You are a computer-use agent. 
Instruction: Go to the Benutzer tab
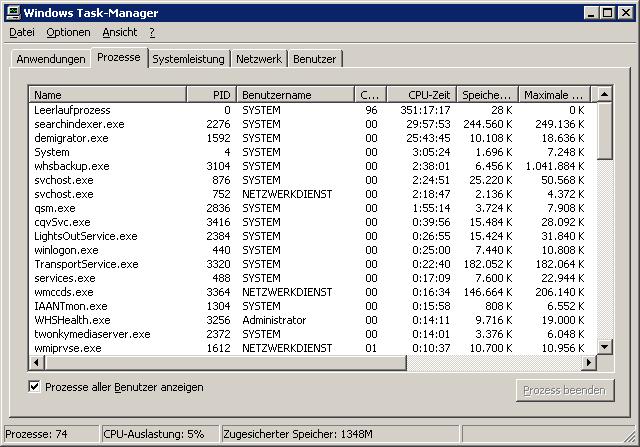point(314,59)
